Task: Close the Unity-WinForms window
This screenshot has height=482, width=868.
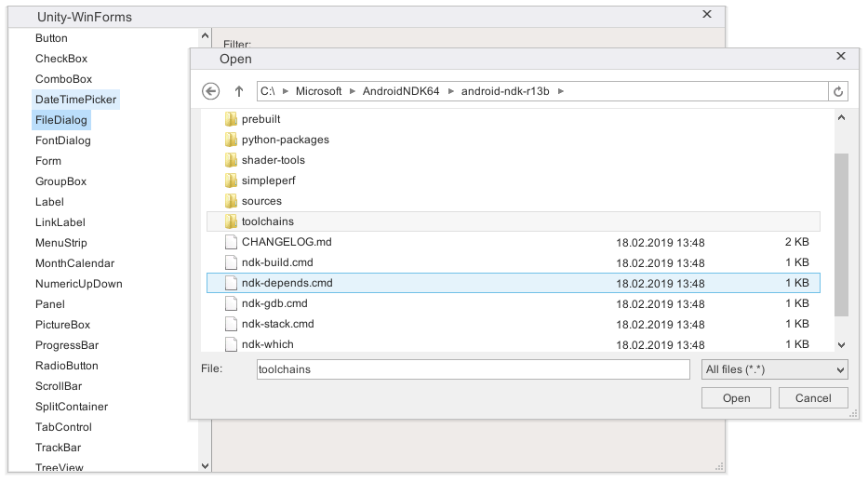Action: pyautogui.click(x=707, y=14)
